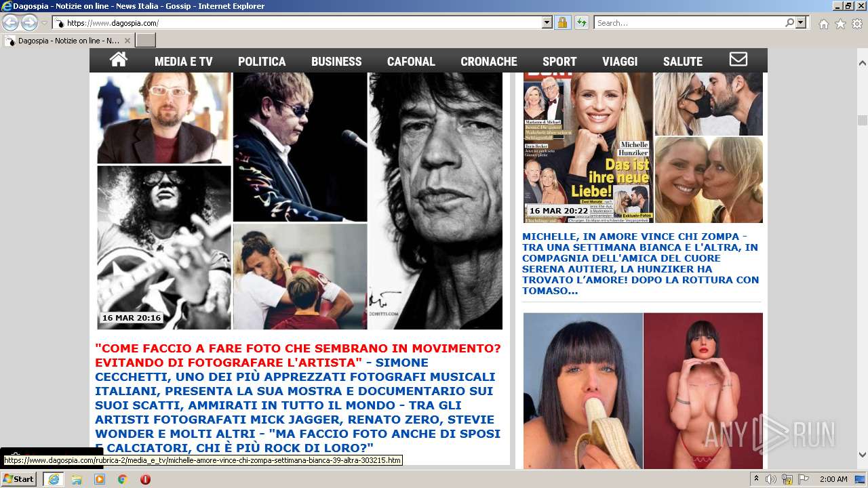Launch Chrome from the taskbar
Viewport: 868px width, 488px height.
[122, 479]
